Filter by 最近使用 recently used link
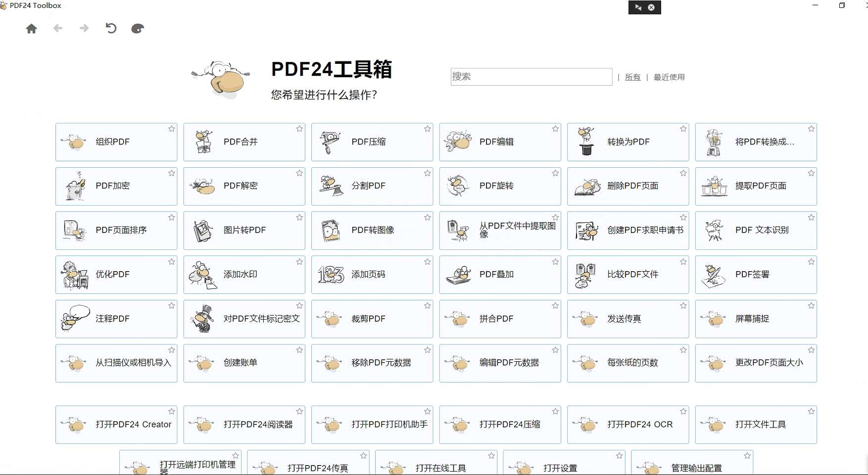This screenshot has height=475, width=868. click(669, 77)
